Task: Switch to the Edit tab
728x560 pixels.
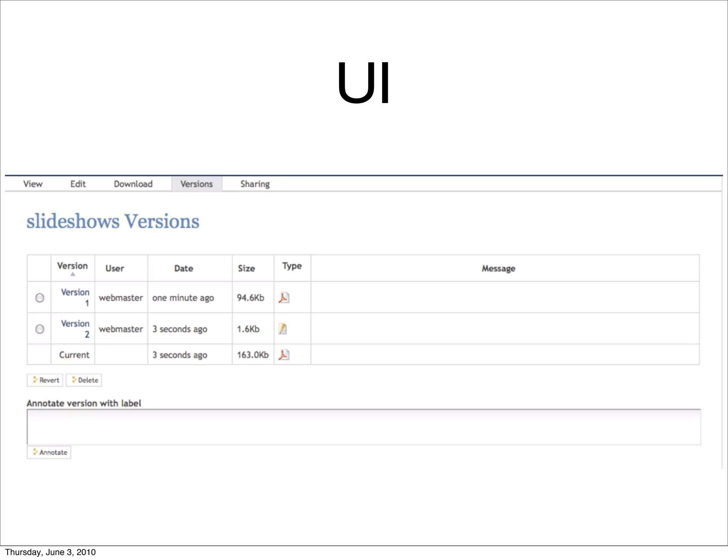Action: [78, 184]
